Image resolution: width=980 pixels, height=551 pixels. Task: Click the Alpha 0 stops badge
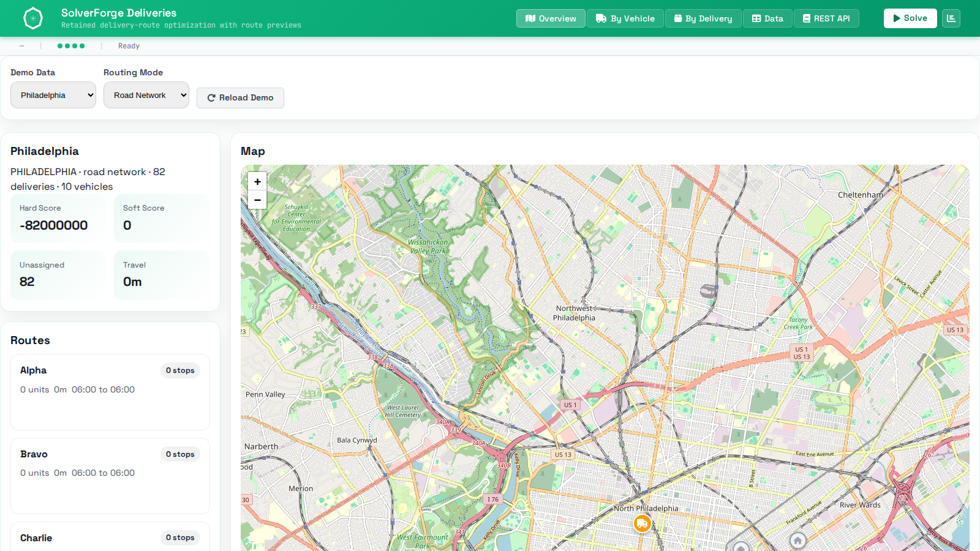[180, 370]
